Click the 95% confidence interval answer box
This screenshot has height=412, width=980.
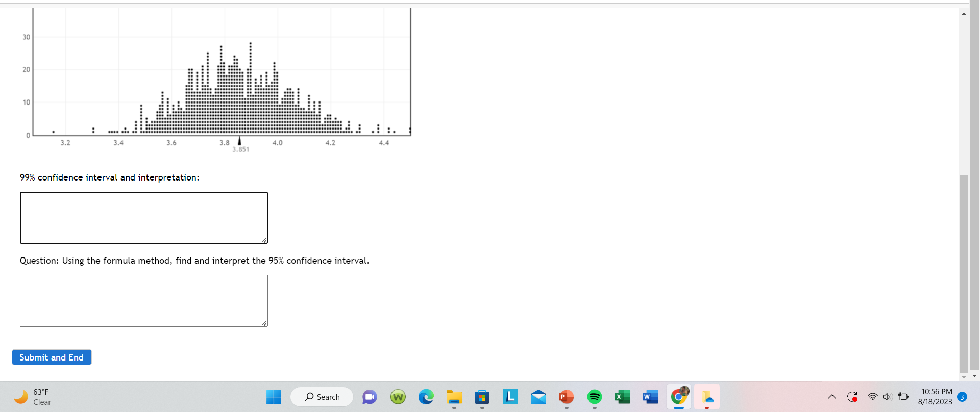coord(144,301)
